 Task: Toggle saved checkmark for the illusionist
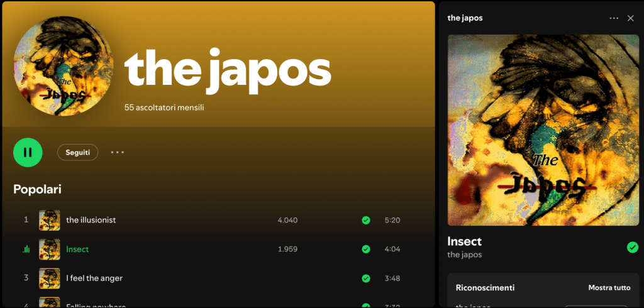click(x=365, y=220)
